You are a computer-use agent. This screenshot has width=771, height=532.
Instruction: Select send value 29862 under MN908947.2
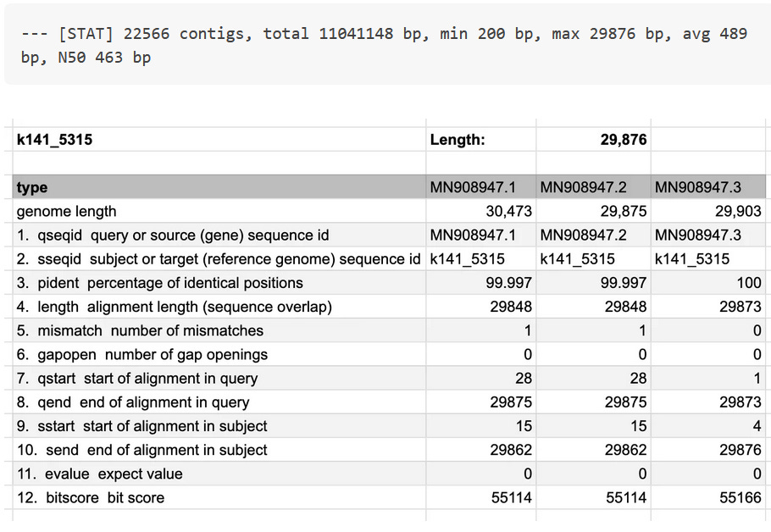point(593,450)
